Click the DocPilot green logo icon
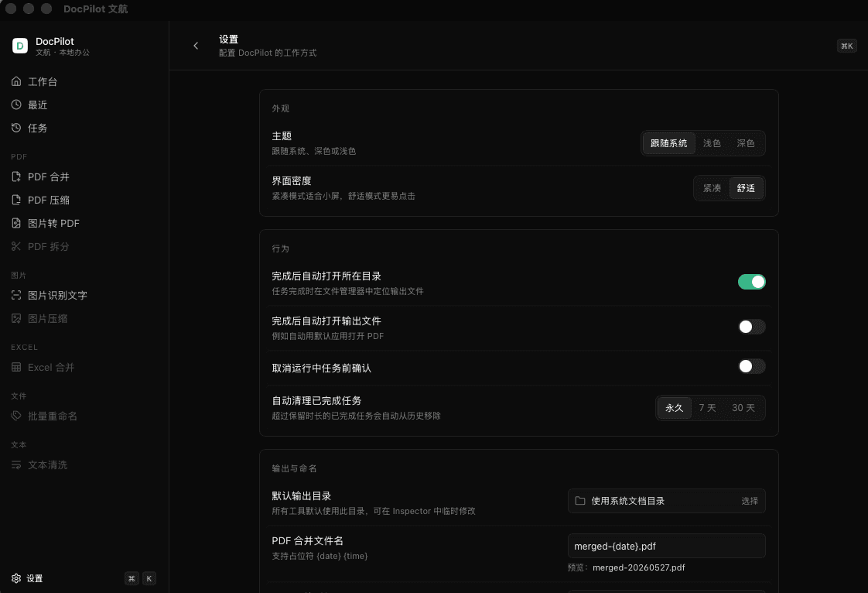 pyautogui.click(x=20, y=46)
